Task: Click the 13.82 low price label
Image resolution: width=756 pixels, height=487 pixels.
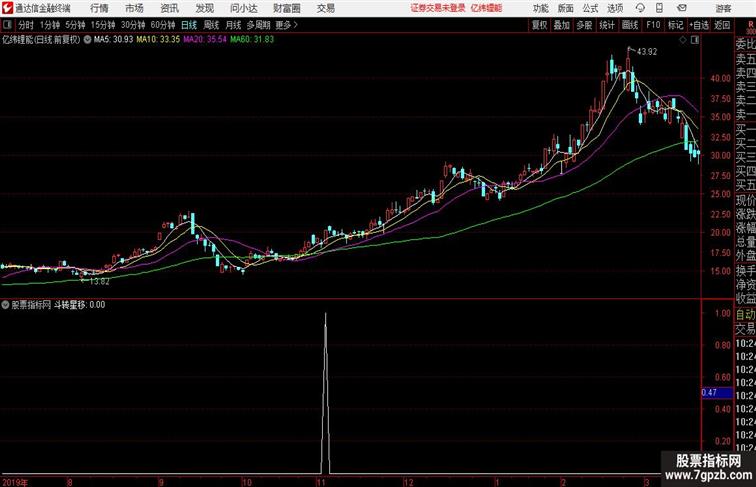Action: pyautogui.click(x=99, y=282)
